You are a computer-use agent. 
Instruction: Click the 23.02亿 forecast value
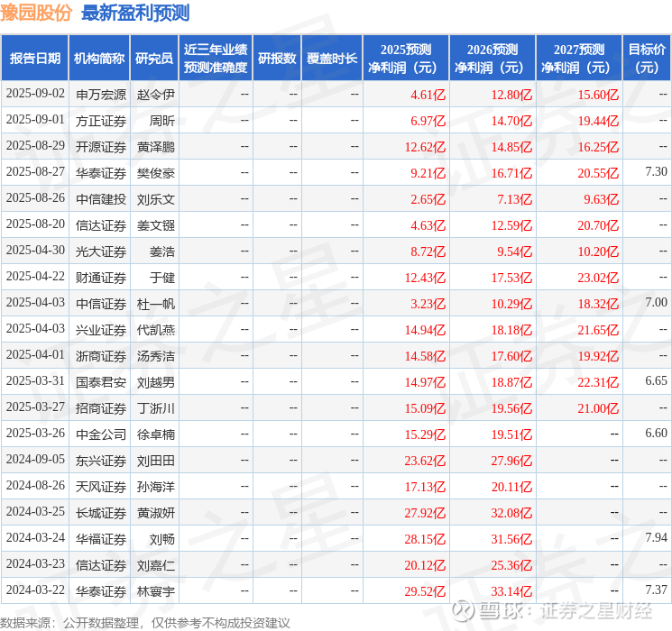598,278
